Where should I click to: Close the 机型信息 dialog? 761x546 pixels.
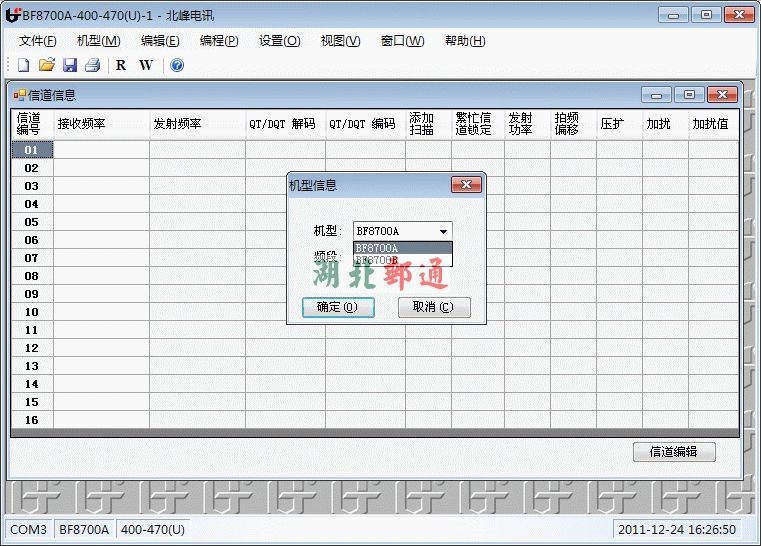(466, 185)
